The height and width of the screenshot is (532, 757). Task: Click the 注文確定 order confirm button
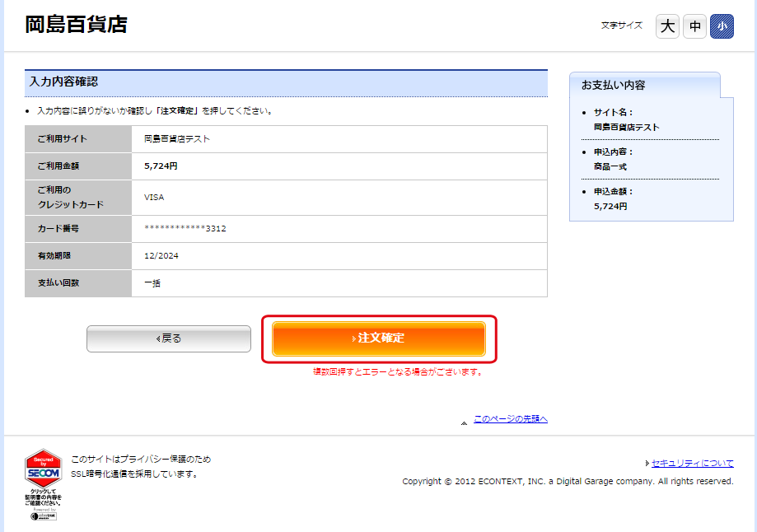379,338
